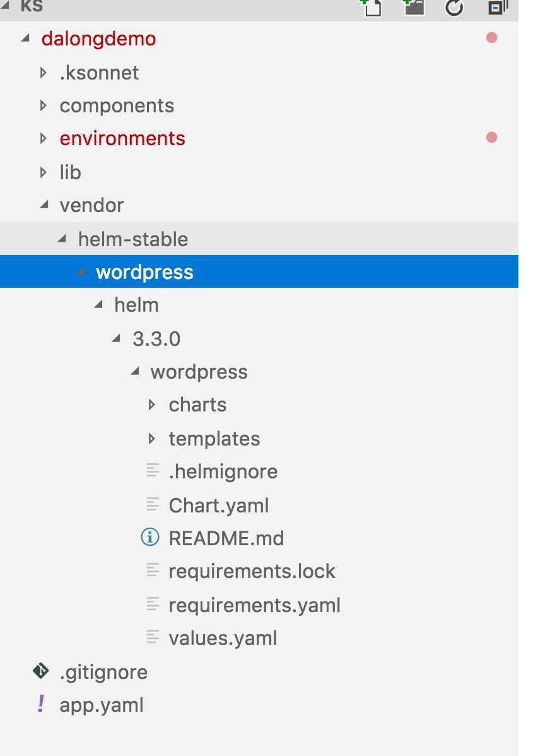Expand the charts folder arrow
Viewport: 555px width, 756px height.
152,405
